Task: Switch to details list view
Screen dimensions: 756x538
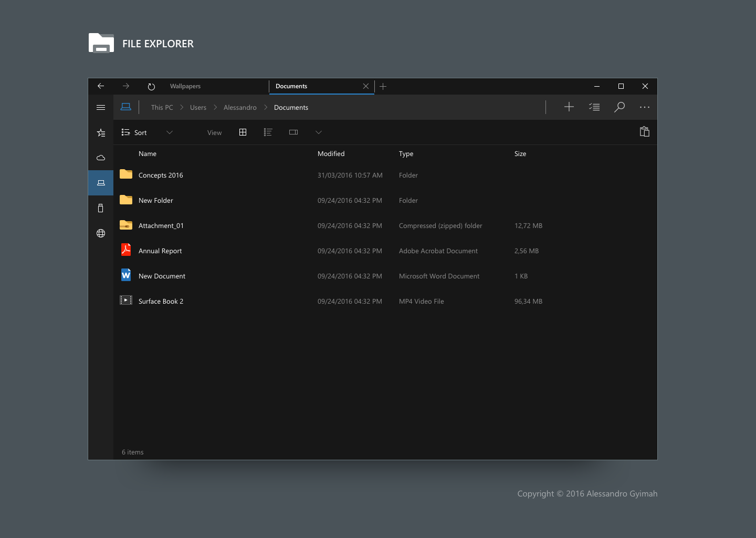Action: [x=268, y=132]
